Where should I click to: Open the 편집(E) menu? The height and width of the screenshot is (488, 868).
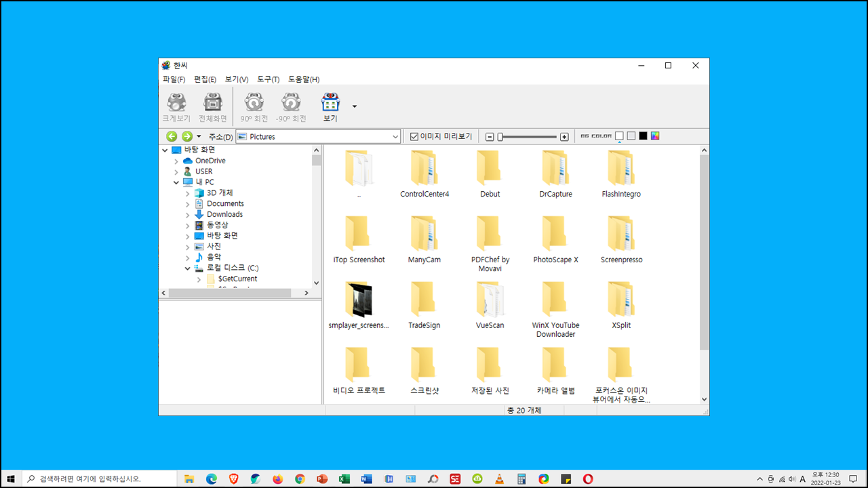[205, 79]
